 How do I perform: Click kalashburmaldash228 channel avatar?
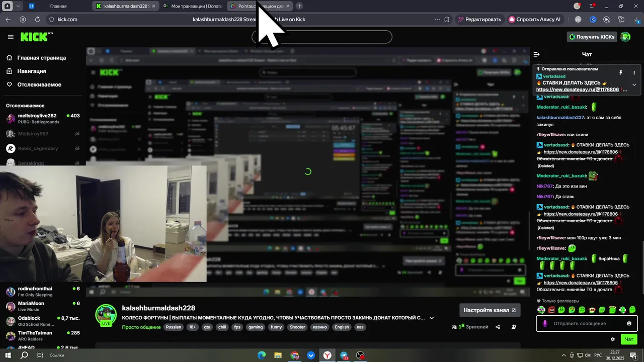[x=106, y=315]
